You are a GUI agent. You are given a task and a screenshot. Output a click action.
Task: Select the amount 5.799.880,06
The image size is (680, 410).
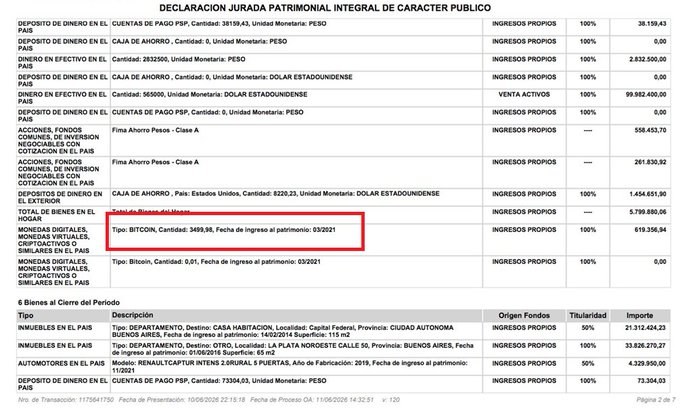[647, 212]
